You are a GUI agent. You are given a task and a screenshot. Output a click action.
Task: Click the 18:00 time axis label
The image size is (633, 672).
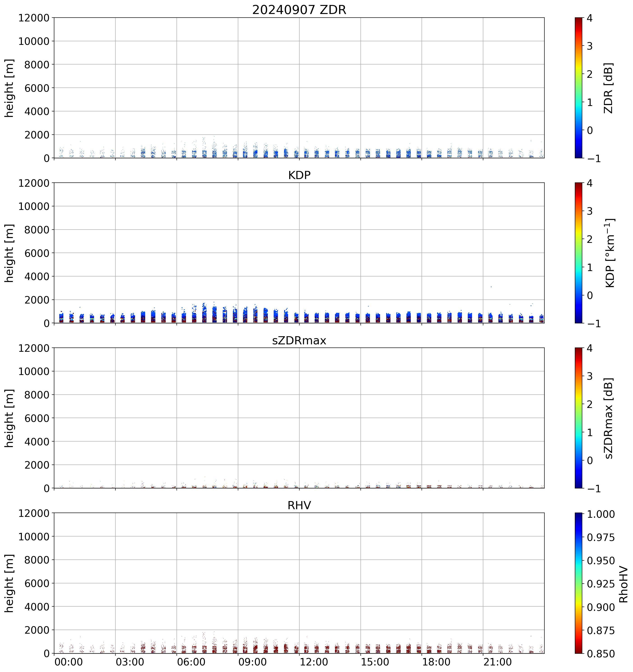[436, 662]
